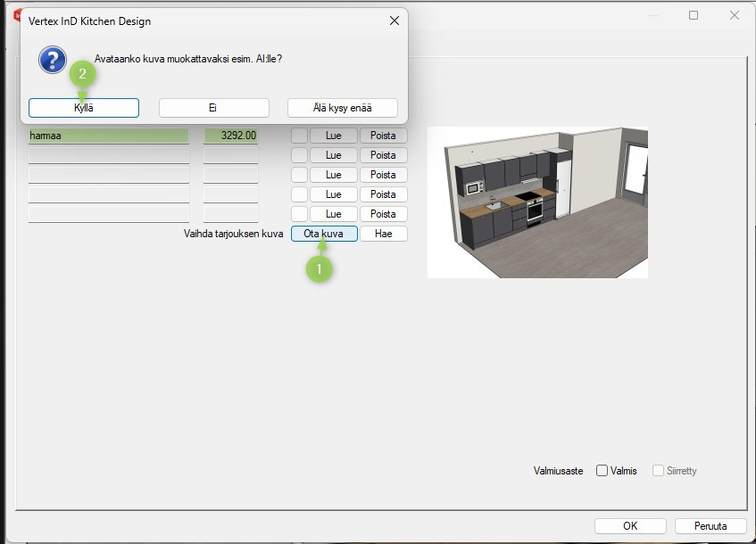This screenshot has width=756, height=544.
Task: Click the small square button in the fourth row
Action: [299, 194]
